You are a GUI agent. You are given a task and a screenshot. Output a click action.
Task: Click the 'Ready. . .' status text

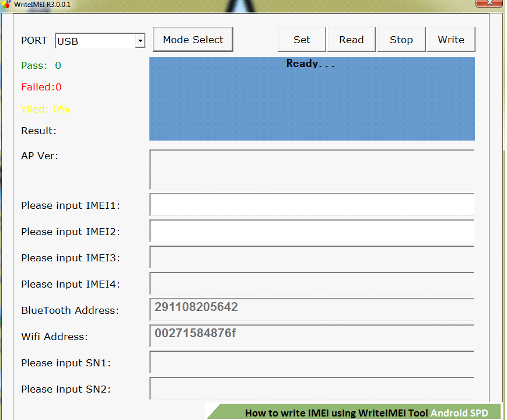[310, 64]
